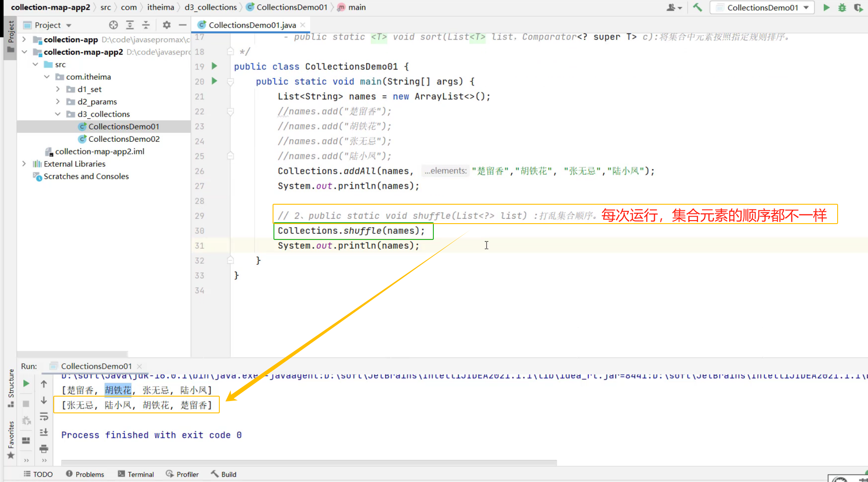Close the CollectionsDemo01.java editor tab

point(303,25)
